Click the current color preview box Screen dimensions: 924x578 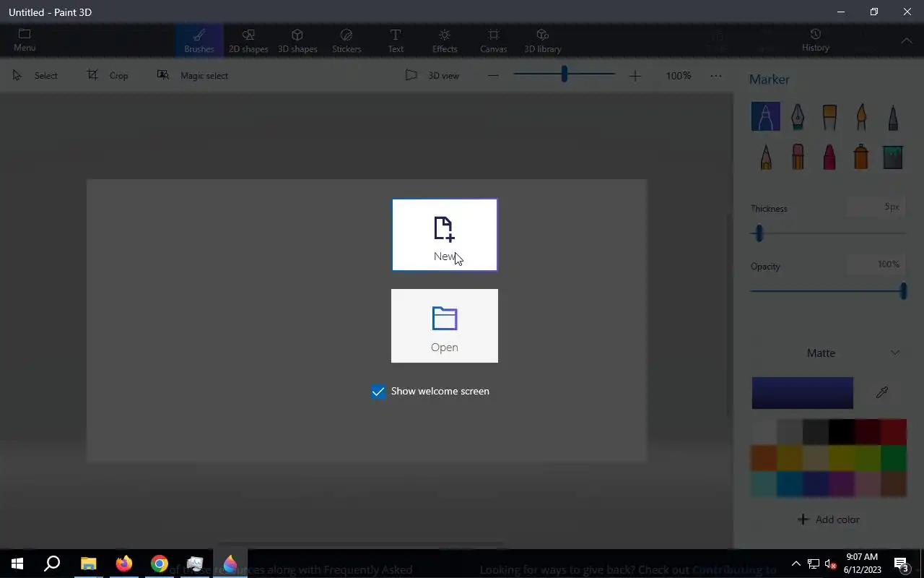coord(803,392)
